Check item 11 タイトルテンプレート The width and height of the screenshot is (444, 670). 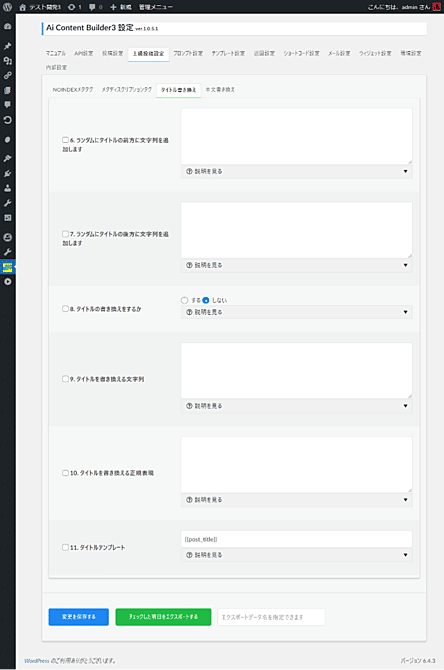pos(65,547)
